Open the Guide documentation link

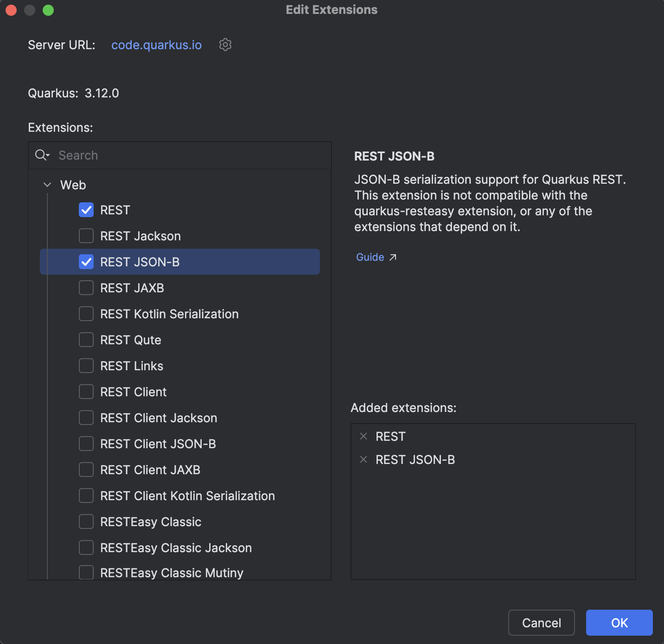[370, 257]
